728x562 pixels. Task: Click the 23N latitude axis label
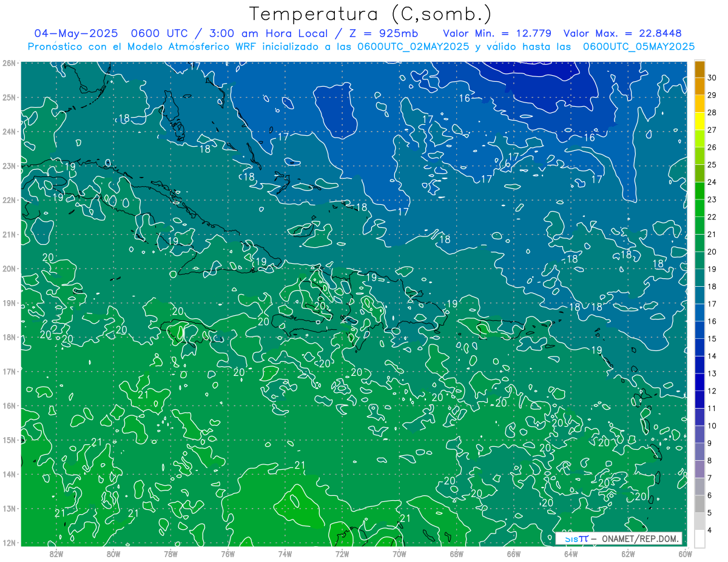click(x=8, y=166)
